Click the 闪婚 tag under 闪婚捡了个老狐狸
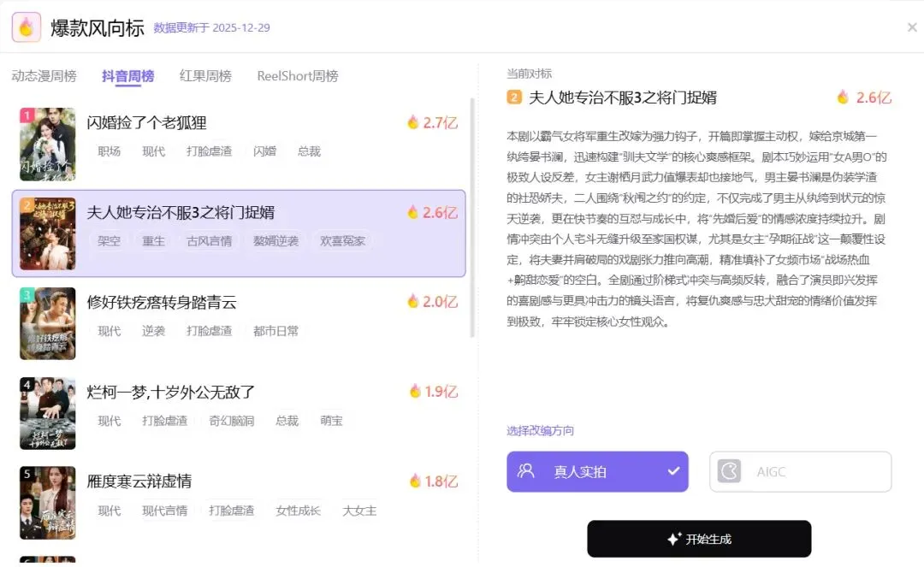Screen dimensions: 924x567 pyautogui.click(x=264, y=151)
